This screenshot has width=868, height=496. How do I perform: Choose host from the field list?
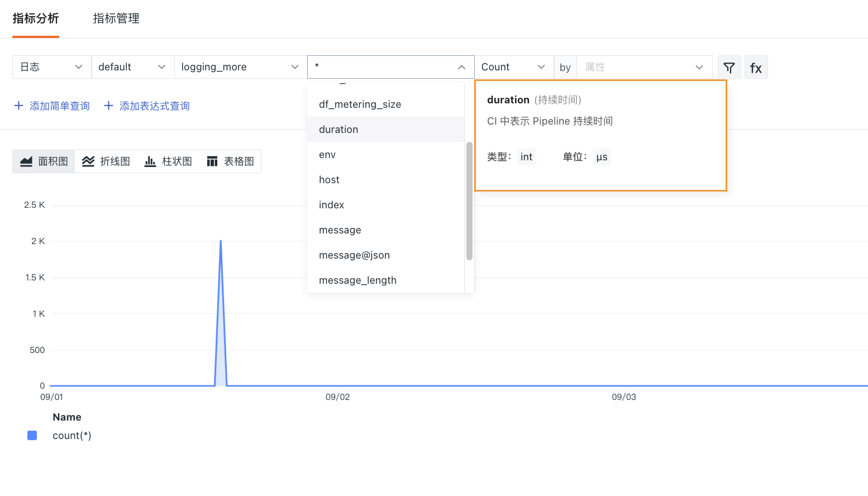click(x=385, y=180)
